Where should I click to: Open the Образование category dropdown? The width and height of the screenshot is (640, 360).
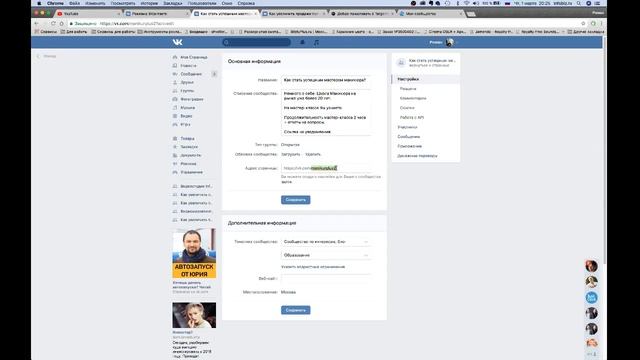coord(326,255)
